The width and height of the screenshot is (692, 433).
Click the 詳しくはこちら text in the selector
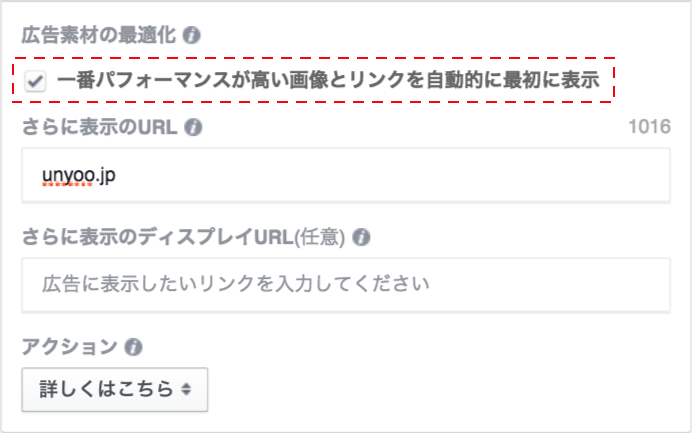point(106,389)
